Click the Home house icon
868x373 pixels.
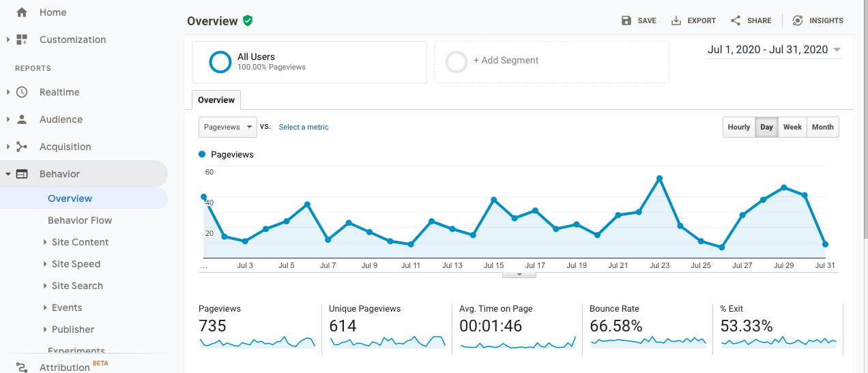[22, 12]
